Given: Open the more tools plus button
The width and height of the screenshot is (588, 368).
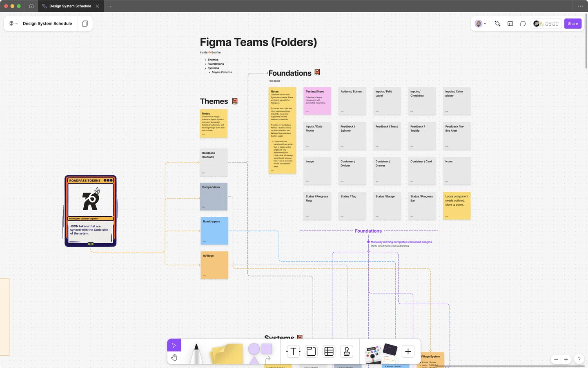Looking at the screenshot, I should point(408,351).
